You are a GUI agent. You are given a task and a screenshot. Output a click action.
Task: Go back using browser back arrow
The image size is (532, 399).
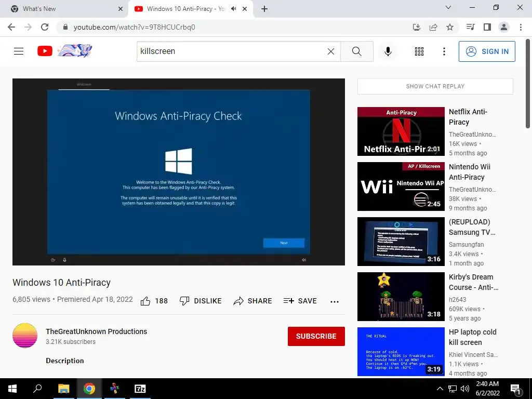click(x=11, y=27)
